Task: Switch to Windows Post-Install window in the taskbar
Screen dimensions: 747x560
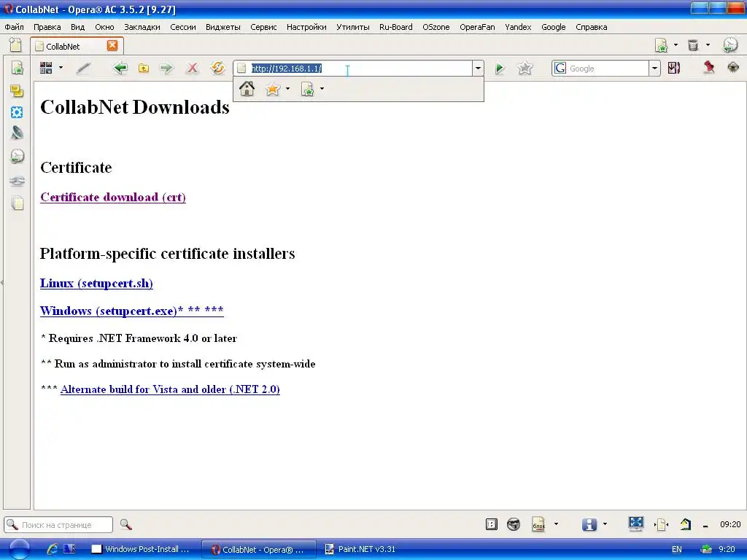Action: pyautogui.click(x=142, y=549)
